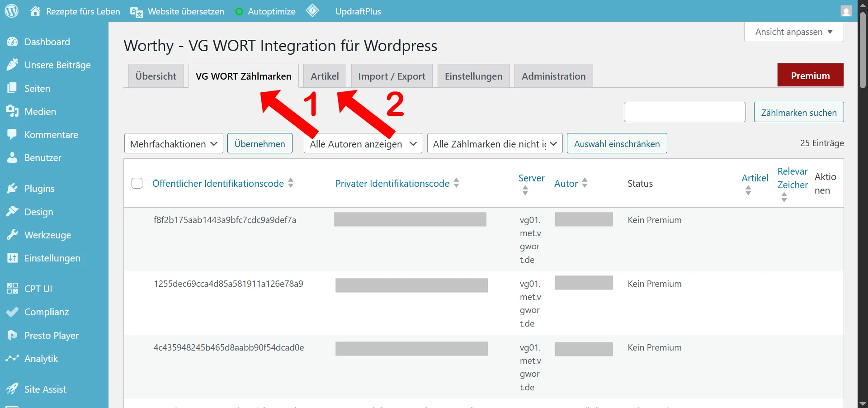Open the user avatar icon top right
The height and width of the screenshot is (408, 868).
[846, 11]
